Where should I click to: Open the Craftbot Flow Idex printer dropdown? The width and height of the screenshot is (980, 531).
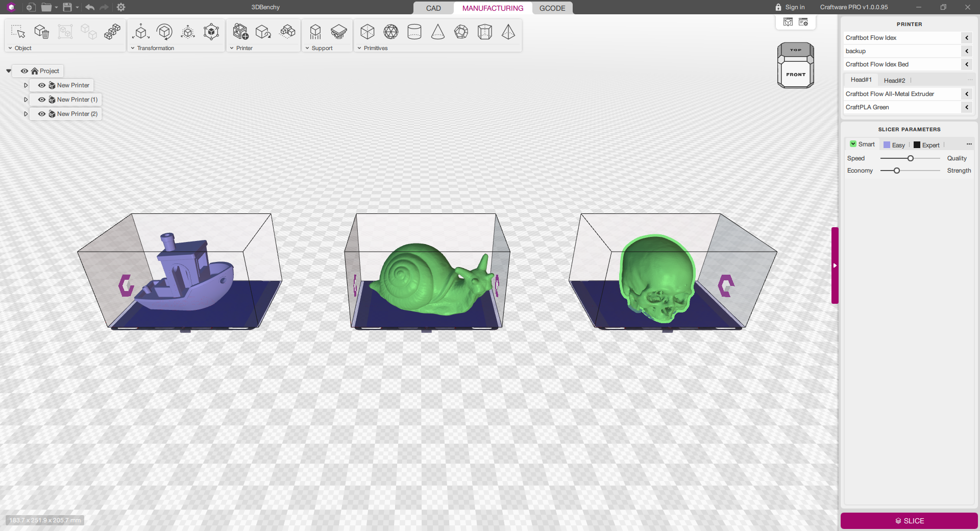(967, 38)
